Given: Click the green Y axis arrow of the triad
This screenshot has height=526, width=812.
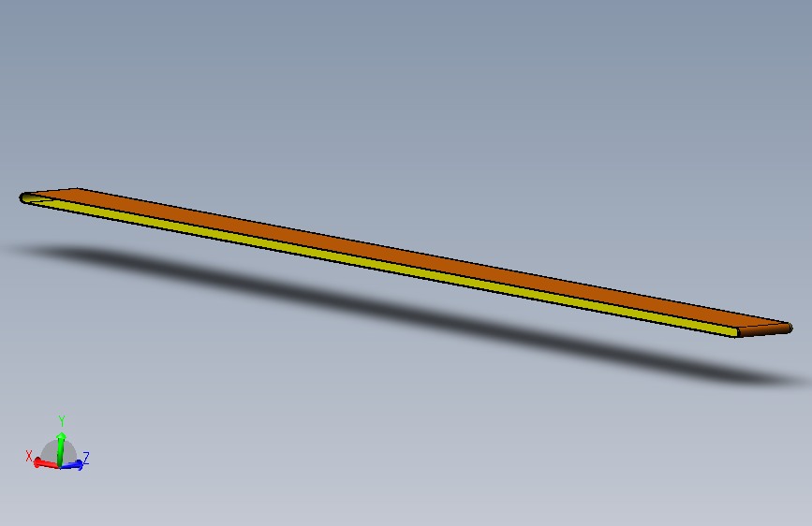Looking at the screenshot, I should click(61, 448).
